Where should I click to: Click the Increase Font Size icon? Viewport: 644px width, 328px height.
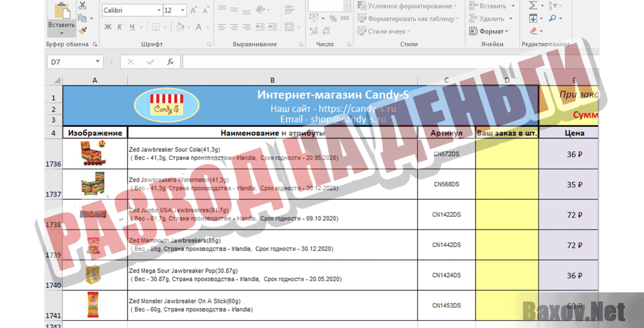tap(193, 10)
